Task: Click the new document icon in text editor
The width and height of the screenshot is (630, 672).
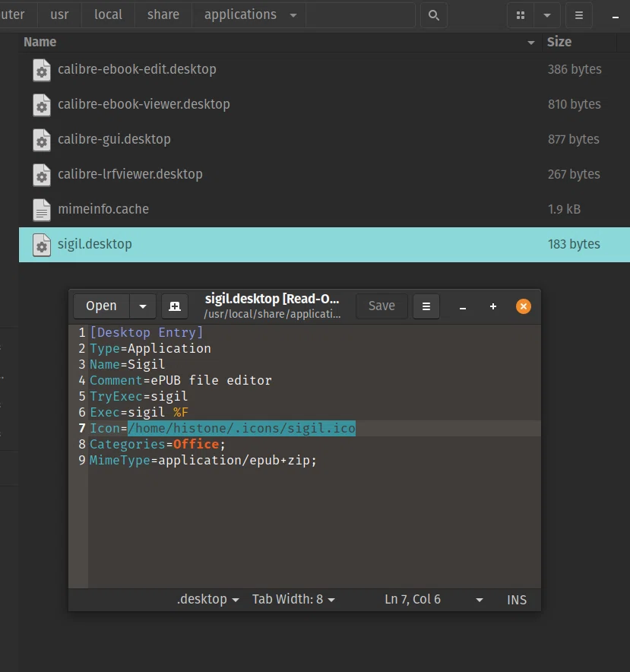Action: pos(175,306)
